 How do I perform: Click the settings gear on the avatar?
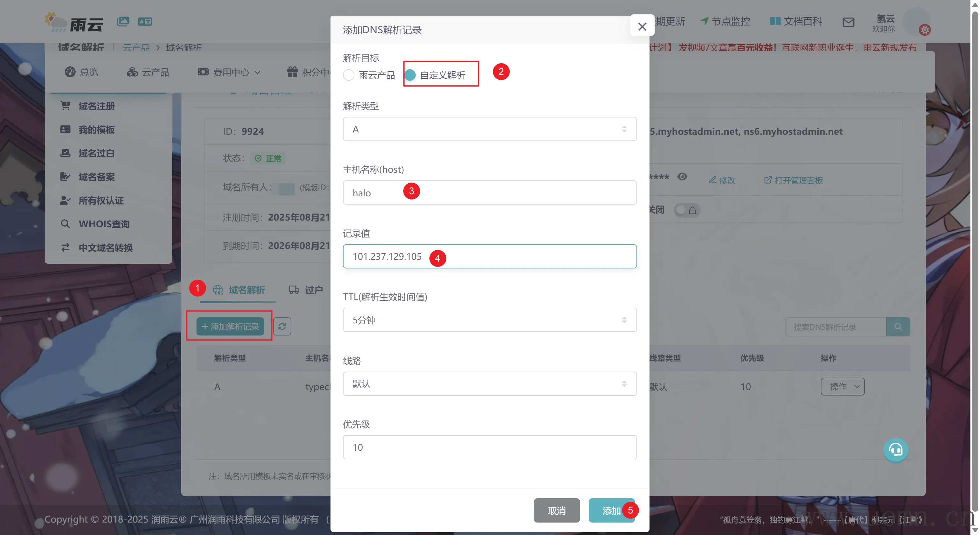tap(924, 30)
